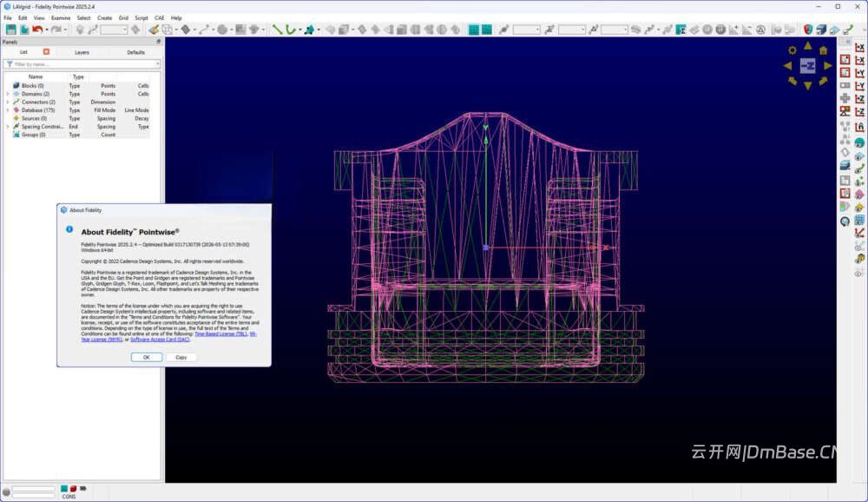Image resolution: width=868 pixels, height=502 pixels.
Task: Click the teal square icon in status bar
Action: point(64,488)
